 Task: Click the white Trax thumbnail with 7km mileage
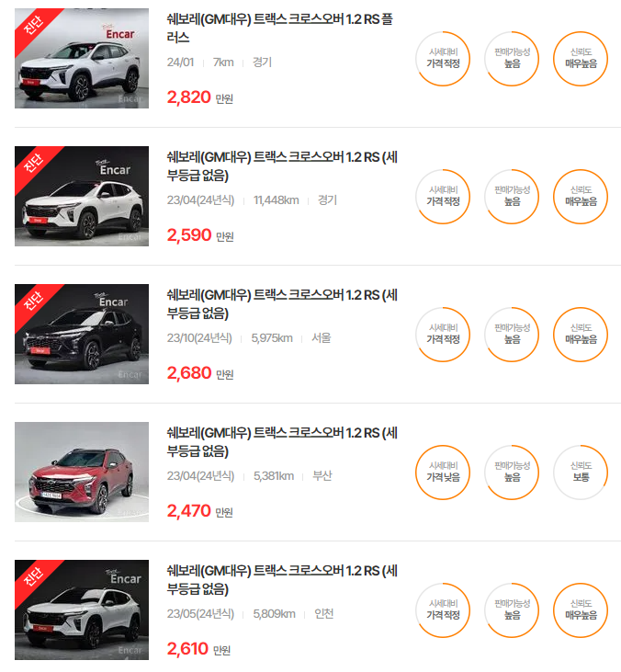pos(82,58)
